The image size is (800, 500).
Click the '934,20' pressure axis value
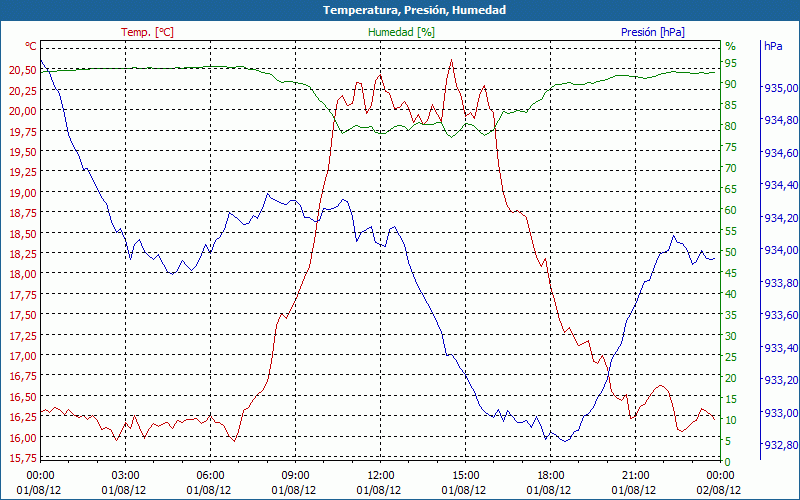pyautogui.click(x=781, y=218)
